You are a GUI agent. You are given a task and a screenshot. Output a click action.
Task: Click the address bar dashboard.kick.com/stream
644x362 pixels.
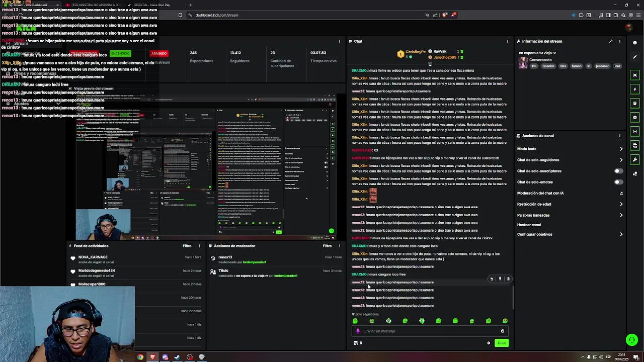217,15
